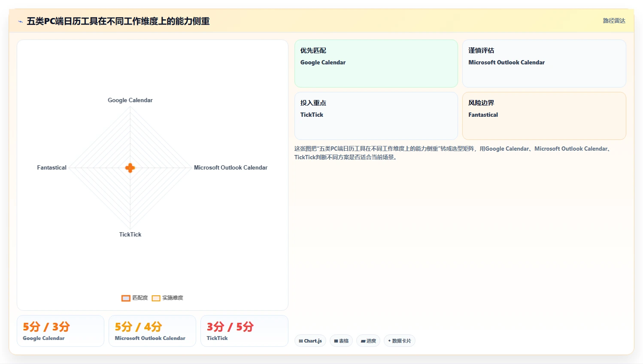Click the title 五类PC端日历工具在不同工作维度上的能力侧重

[118, 21]
